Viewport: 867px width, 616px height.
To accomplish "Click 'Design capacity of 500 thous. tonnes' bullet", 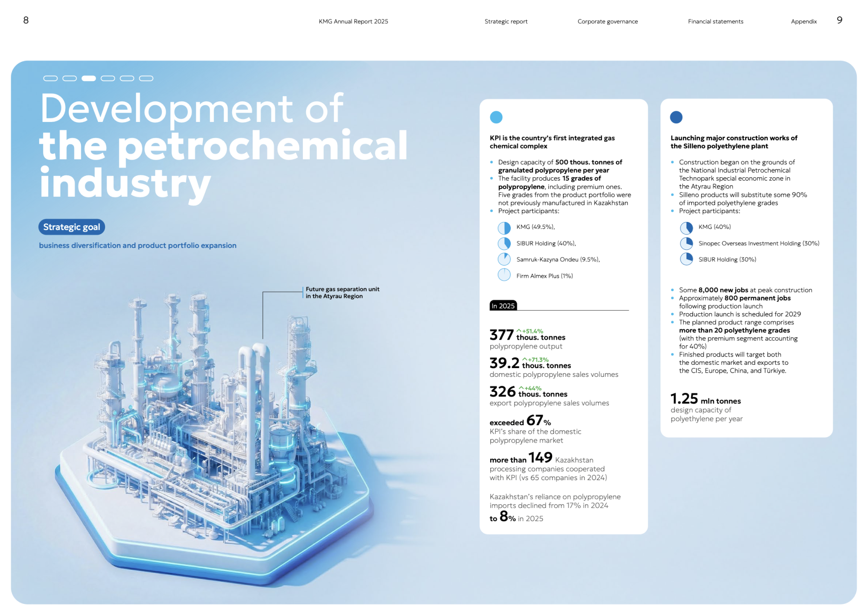I will [x=560, y=166].
